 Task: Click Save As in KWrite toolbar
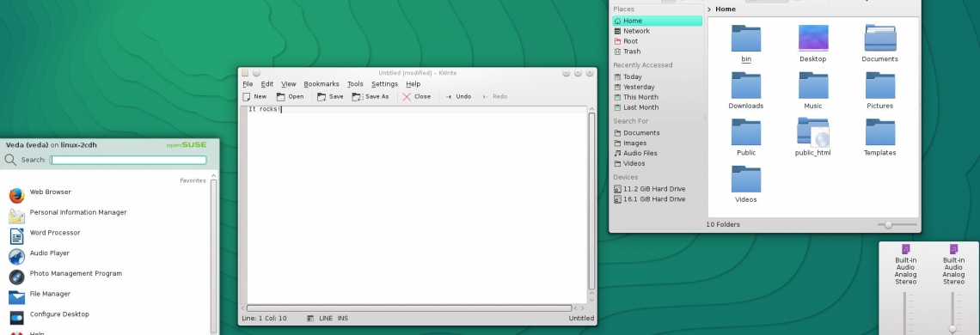tap(370, 97)
